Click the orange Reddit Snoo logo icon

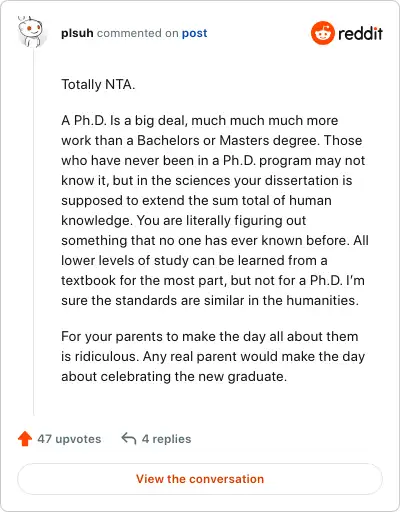click(322, 33)
